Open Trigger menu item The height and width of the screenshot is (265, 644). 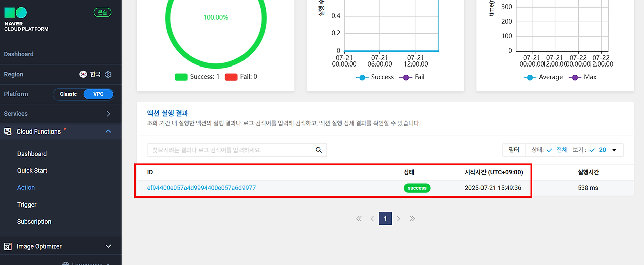27,205
